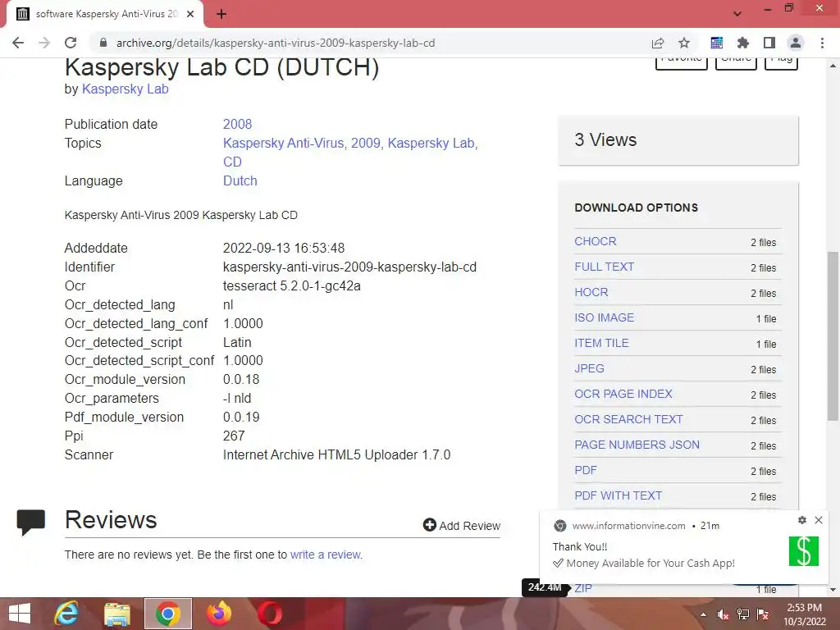Toggle the browser side panel icon
The image size is (840, 630).
tap(769, 43)
